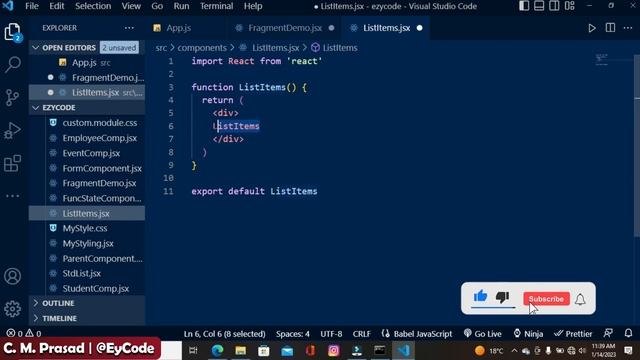Open Run and Debug view
This screenshot has width=640, height=360.
coord(12,131)
